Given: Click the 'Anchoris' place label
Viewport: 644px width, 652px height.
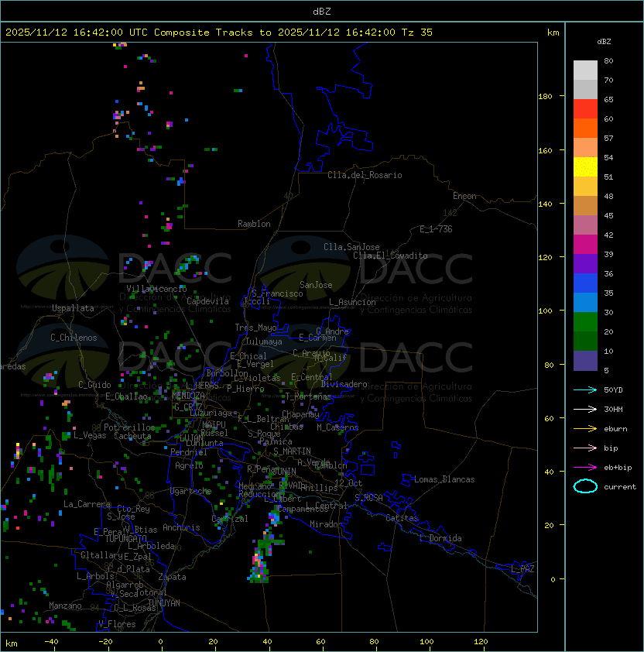Looking at the screenshot, I should point(181,527).
